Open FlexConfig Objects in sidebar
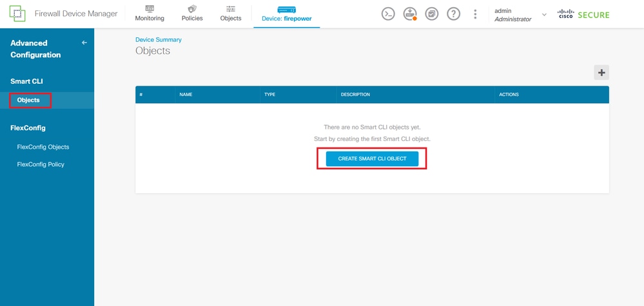This screenshot has width=644, height=306. click(43, 147)
